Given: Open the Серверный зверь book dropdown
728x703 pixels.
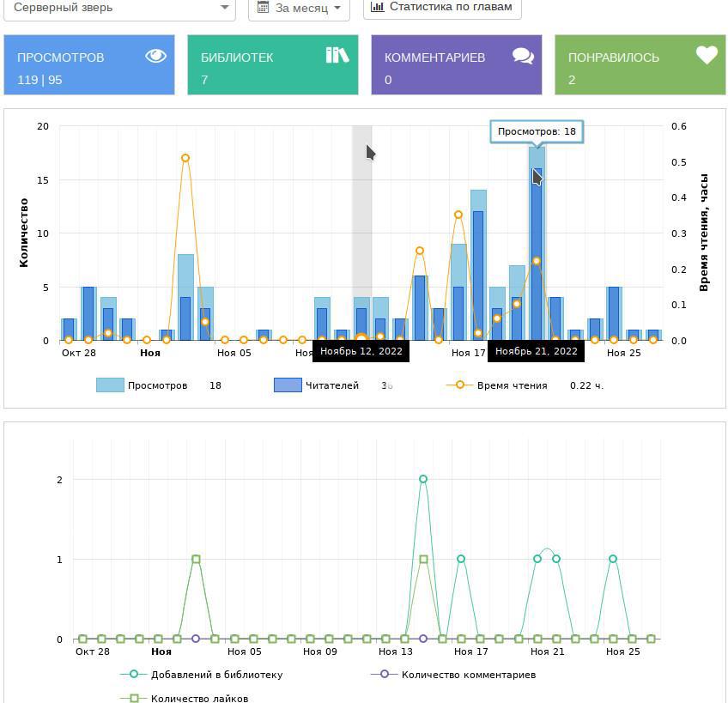Looking at the screenshot, I should [x=120, y=9].
